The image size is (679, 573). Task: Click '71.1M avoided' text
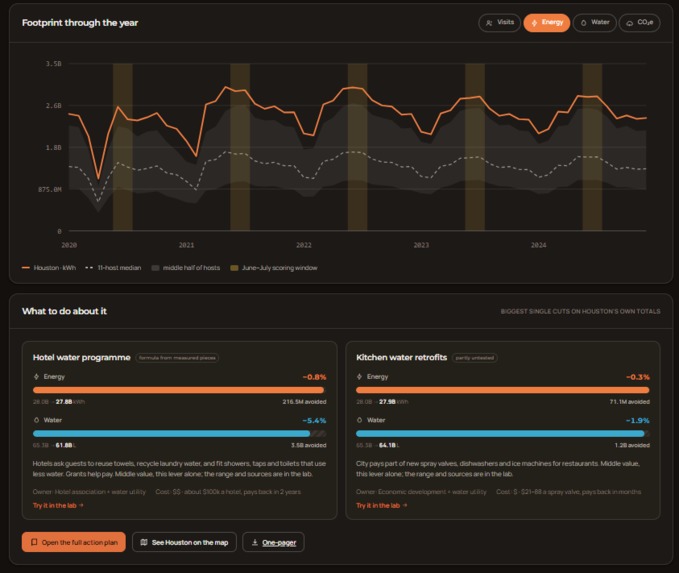630,402
